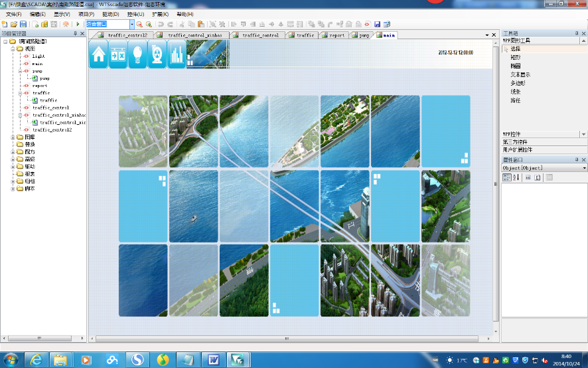The image size is (588, 368).
Task: Click the new project icon in toolbar
Action: coord(5,24)
